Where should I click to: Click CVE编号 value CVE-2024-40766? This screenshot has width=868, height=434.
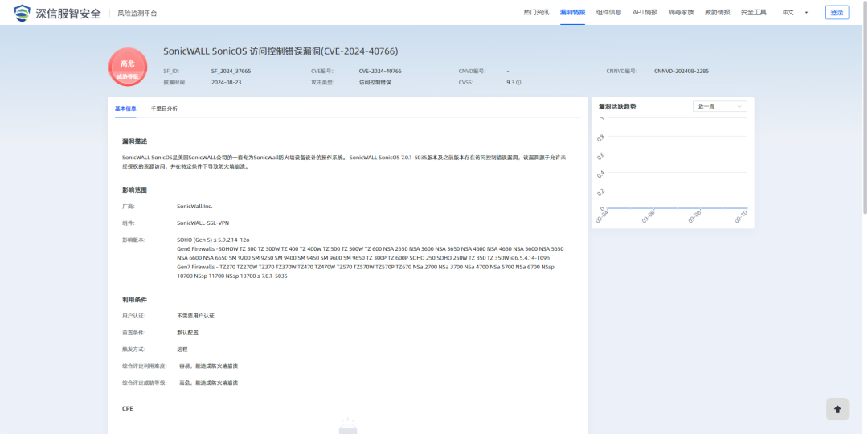[380, 71]
